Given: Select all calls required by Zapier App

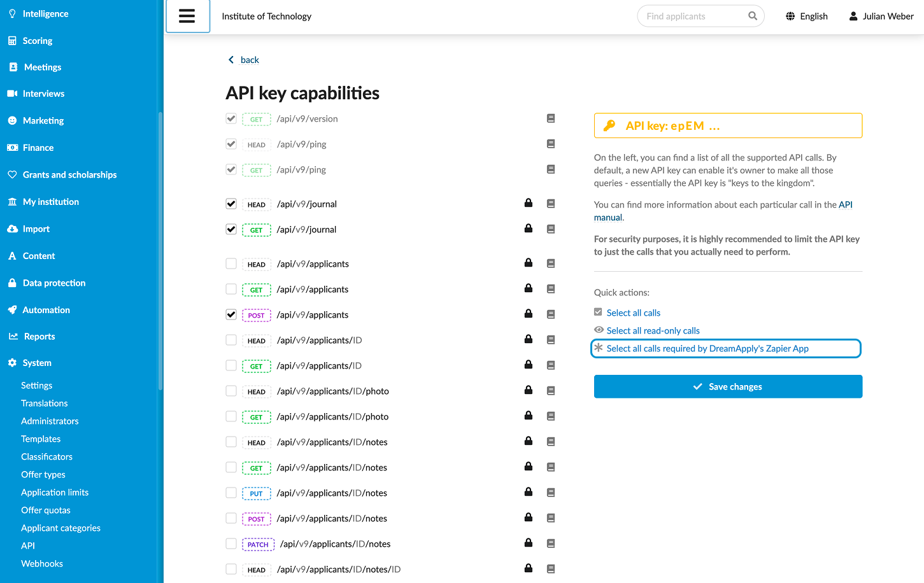Looking at the screenshot, I should tap(726, 348).
